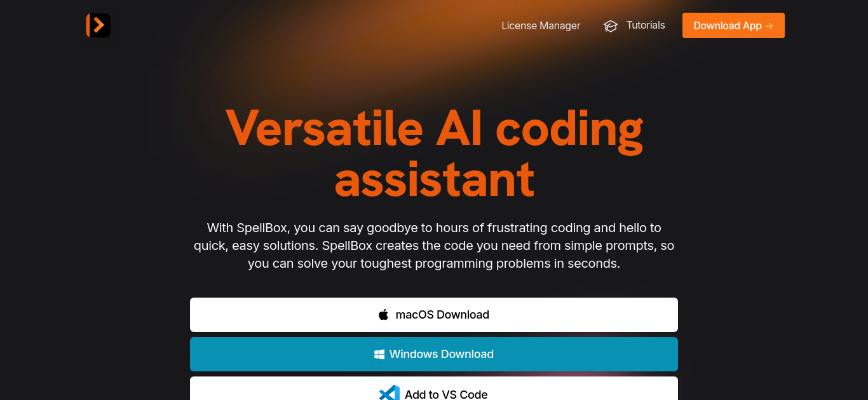Click the arrow on Download App button

(770, 26)
